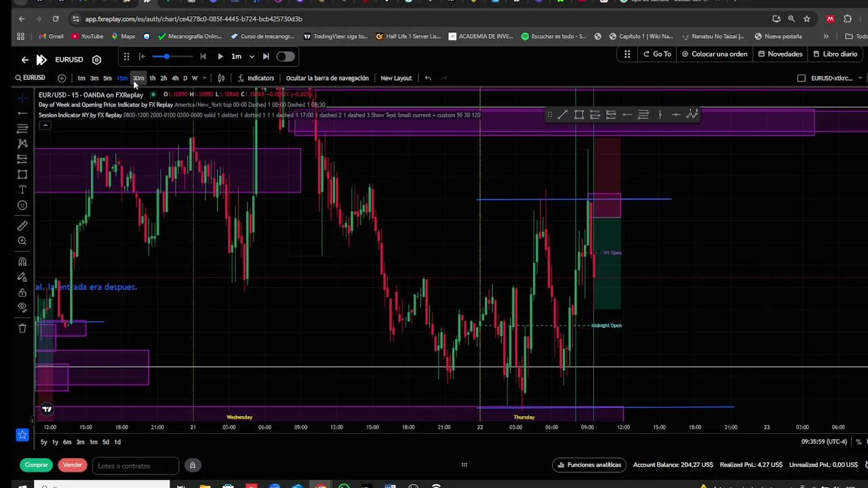Grab the top-right toolbar drag handle
The image size is (868, 488).
coord(627,54)
